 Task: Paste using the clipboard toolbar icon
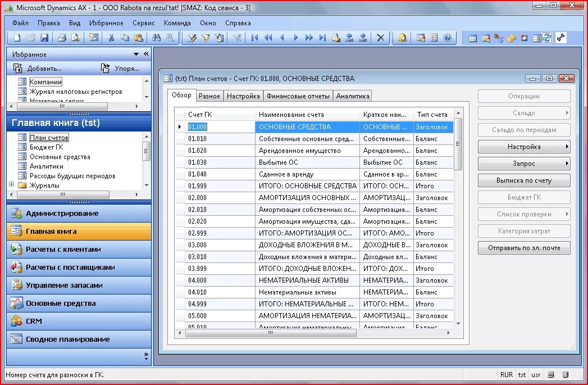click(138, 38)
